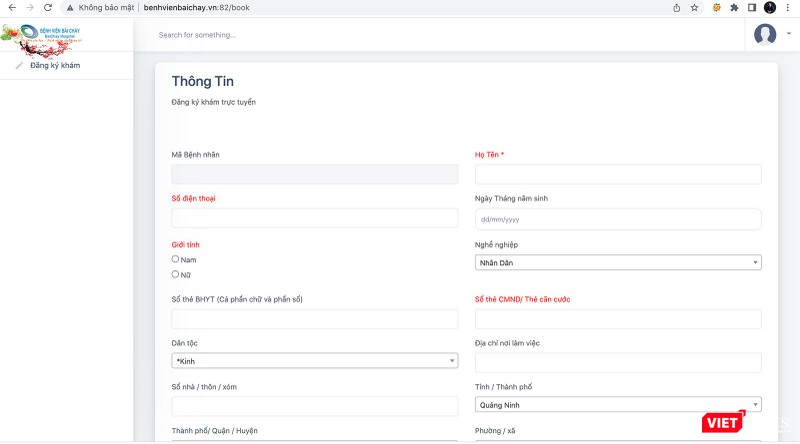Viewport: 800px width, 444px height.
Task: Select the Nữ gender radio button
Action: 176,274
